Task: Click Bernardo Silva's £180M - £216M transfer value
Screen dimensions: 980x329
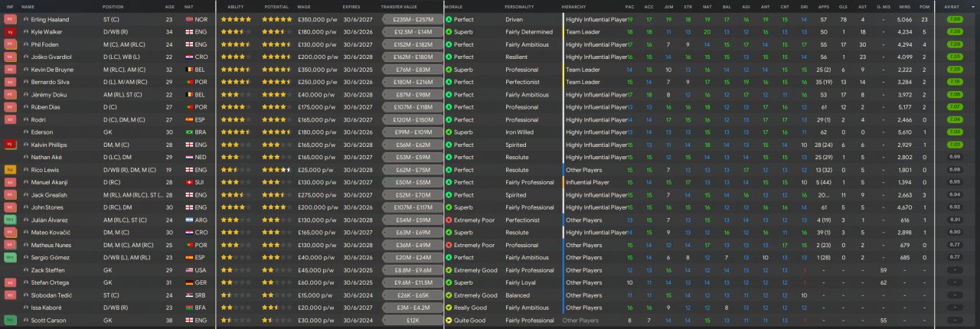Action: click(412, 82)
